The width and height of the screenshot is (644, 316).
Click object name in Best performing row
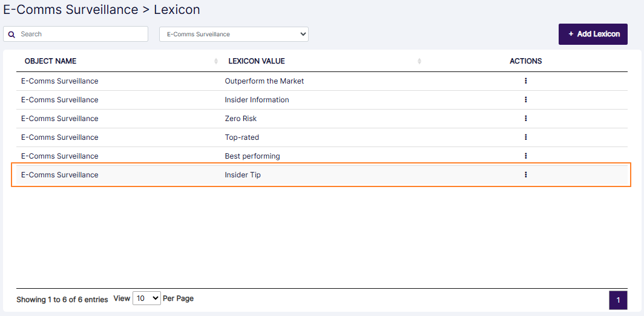[59, 156]
